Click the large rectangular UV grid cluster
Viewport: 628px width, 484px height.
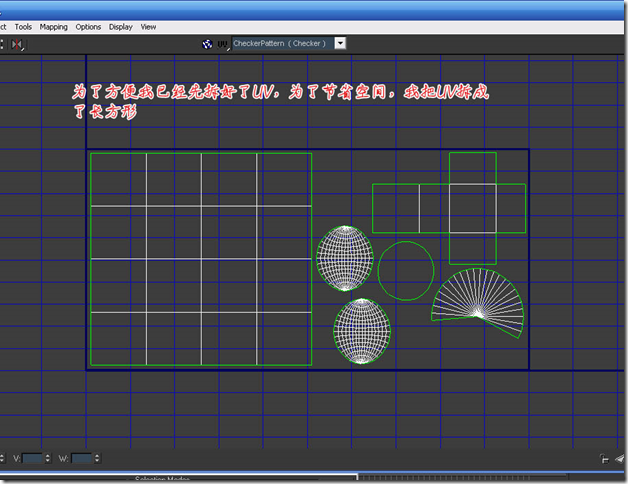[201, 259]
